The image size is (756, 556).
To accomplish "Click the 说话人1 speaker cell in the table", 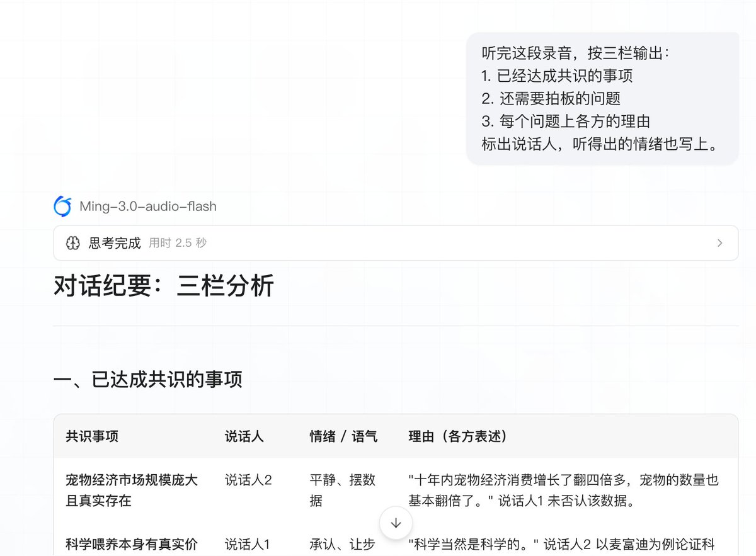I will click(248, 544).
